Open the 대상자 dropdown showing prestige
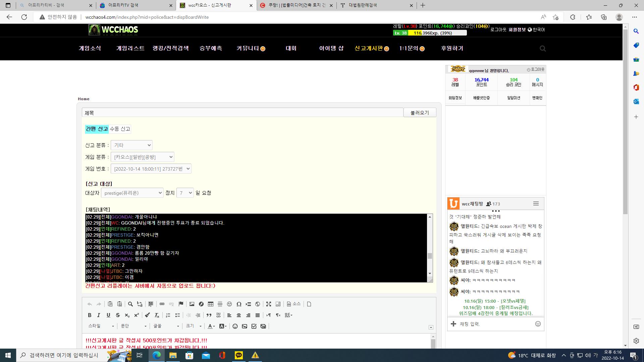The image size is (644, 362). coord(132,193)
